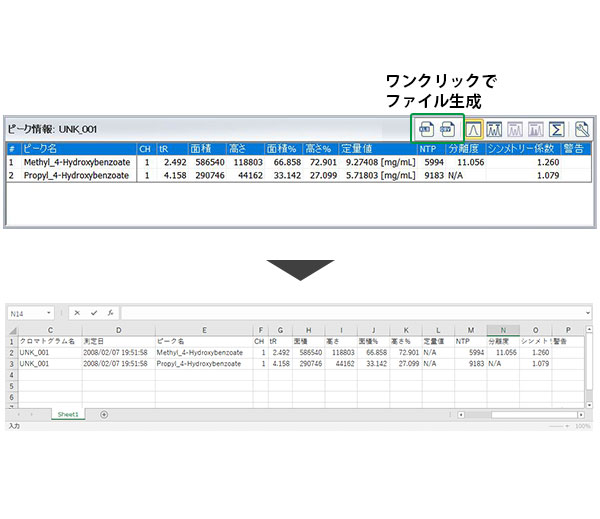This screenshot has height=519, width=600.
Task: Click the 9.27408 [mg/mL] quantity value
Action: tap(380, 162)
